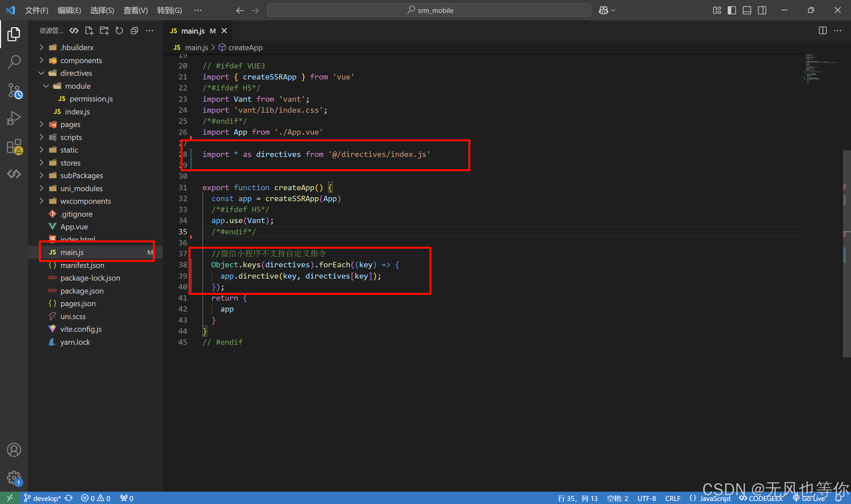Open the Search view in activity bar

click(x=14, y=62)
